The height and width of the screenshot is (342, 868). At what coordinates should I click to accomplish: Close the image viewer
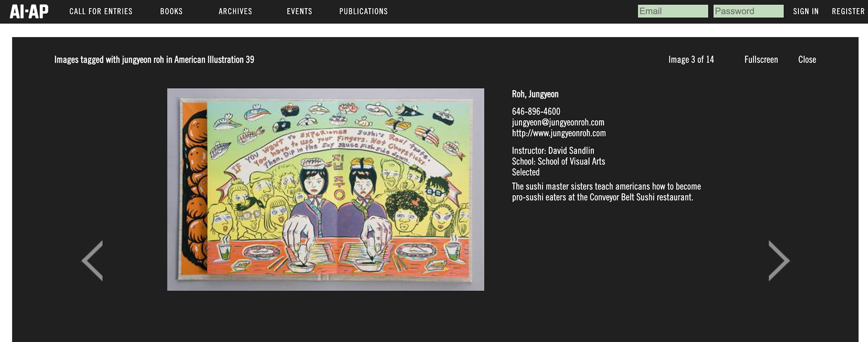coord(807,59)
